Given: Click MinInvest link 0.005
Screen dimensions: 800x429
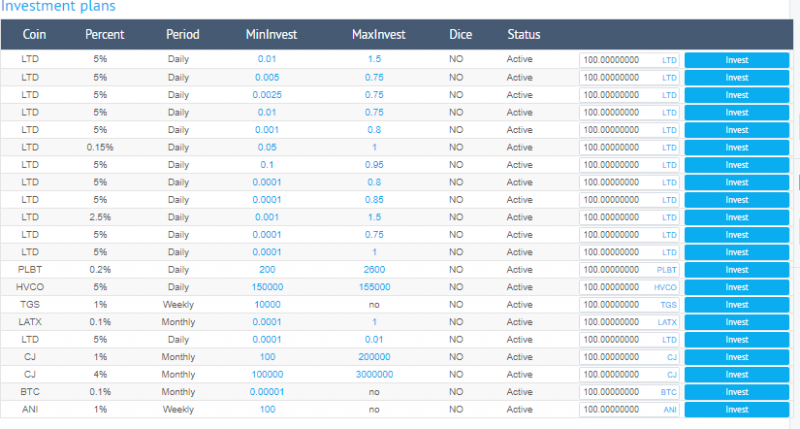Looking at the screenshot, I should coord(267,78).
